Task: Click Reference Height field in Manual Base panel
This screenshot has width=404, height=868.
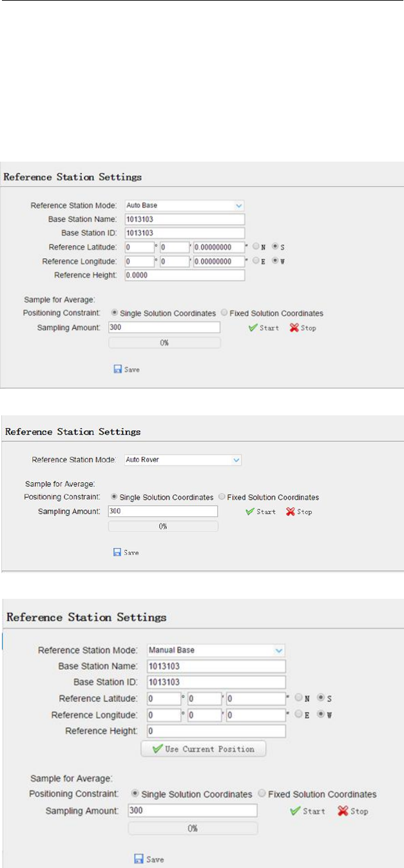Action: (216, 731)
